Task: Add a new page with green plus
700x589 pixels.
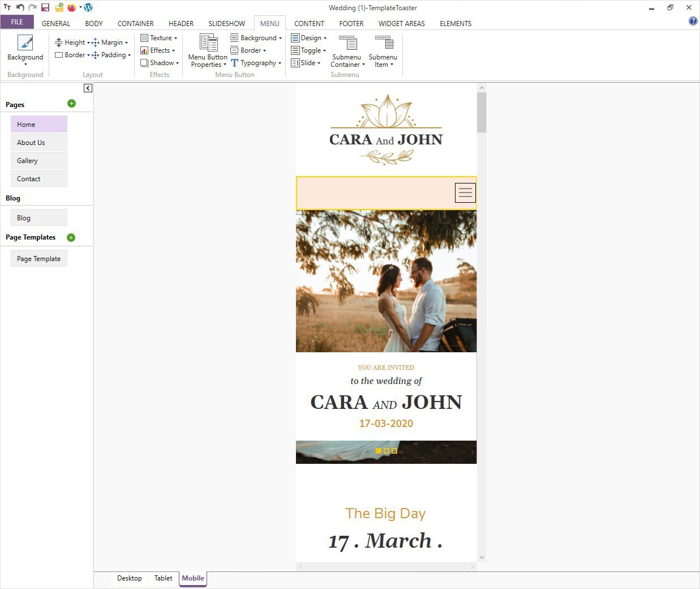Action: click(x=71, y=104)
